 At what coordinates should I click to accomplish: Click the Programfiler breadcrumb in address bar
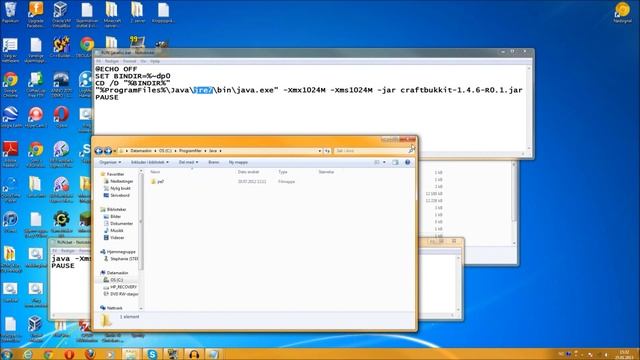point(190,151)
